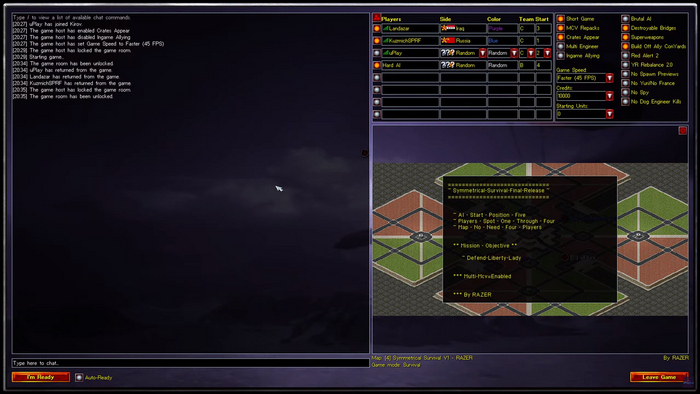Enable the Brutal AI option
The width and height of the screenshot is (700, 394).
(625, 19)
